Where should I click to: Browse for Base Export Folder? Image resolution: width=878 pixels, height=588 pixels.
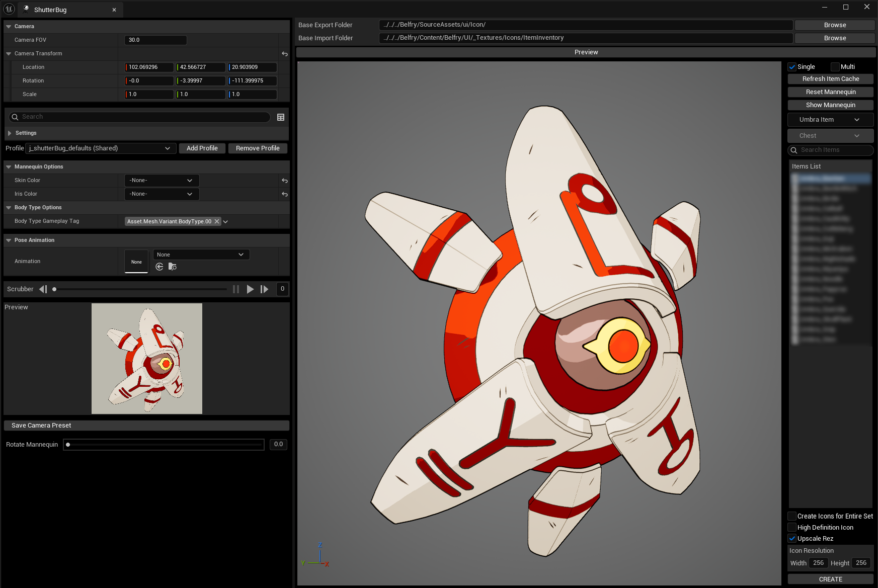pos(835,25)
